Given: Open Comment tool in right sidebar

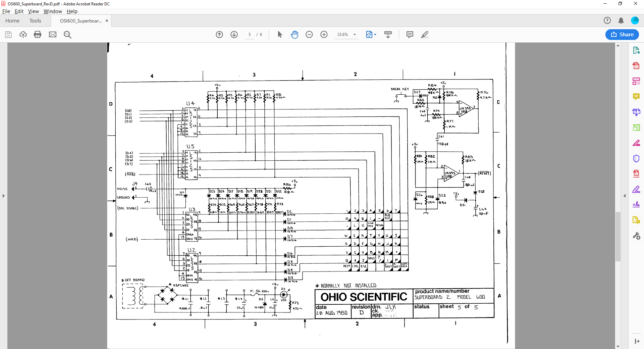Looking at the screenshot, I should pyautogui.click(x=636, y=97).
